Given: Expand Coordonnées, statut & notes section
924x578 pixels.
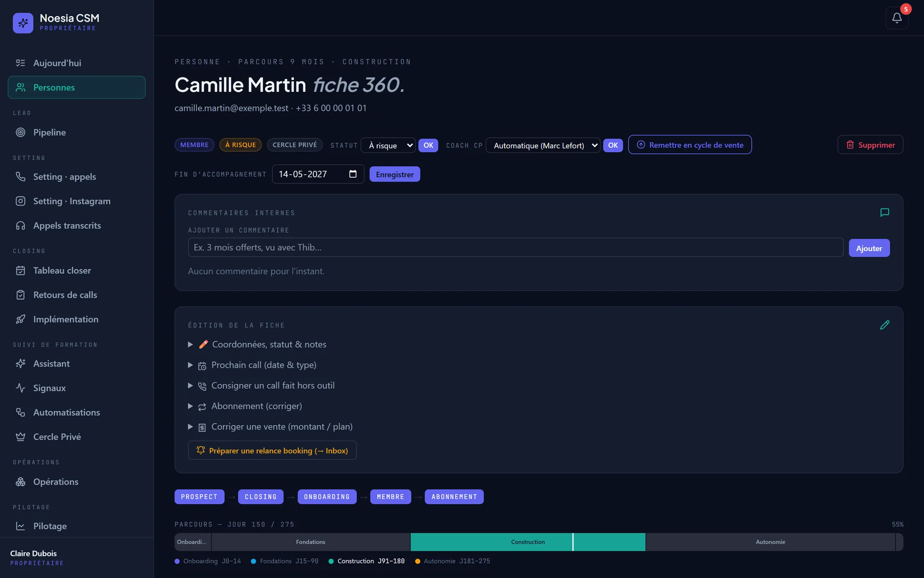Looking at the screenshot, I should click(257, 344).
